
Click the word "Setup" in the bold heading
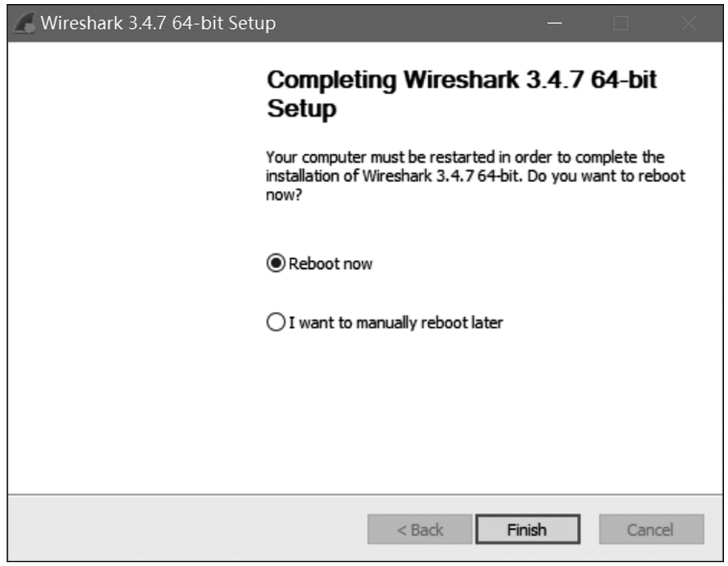(x=302, y=109)
